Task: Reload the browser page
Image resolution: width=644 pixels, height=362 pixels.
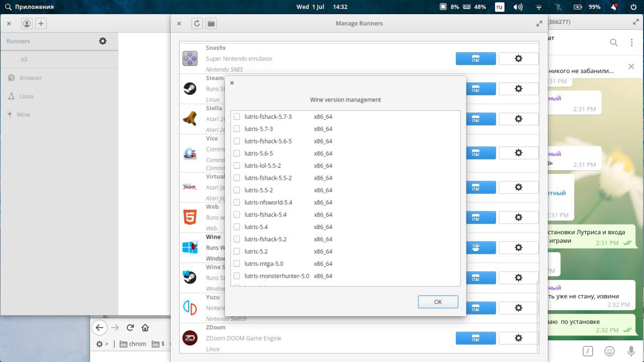Action: tap(130, 328)
